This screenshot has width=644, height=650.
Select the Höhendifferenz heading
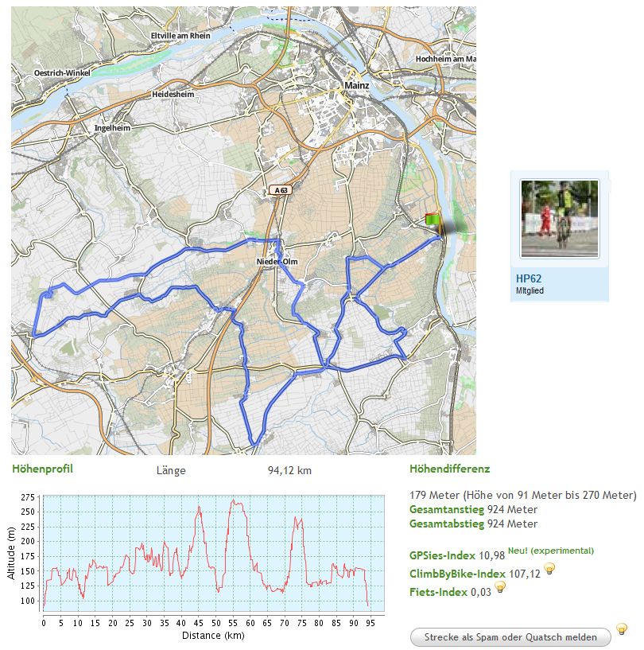pyautogui.click(x=449, y=469)
